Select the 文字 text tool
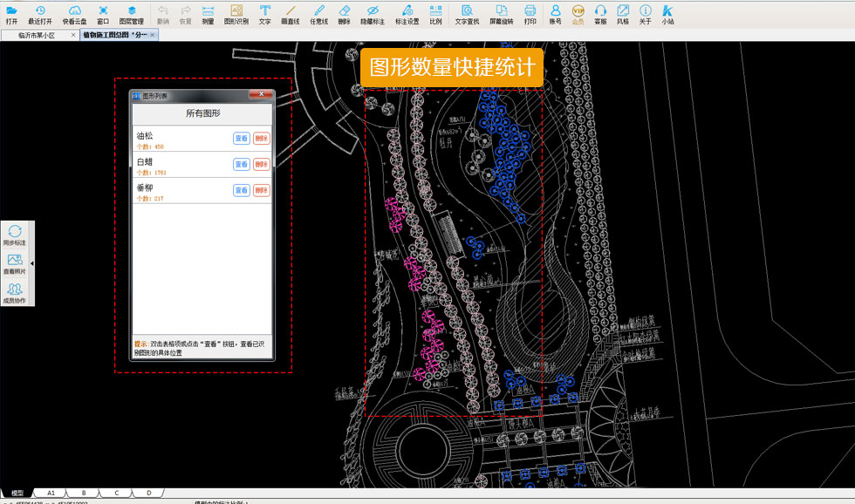855x504 pixels. click(x=265, y=13)
